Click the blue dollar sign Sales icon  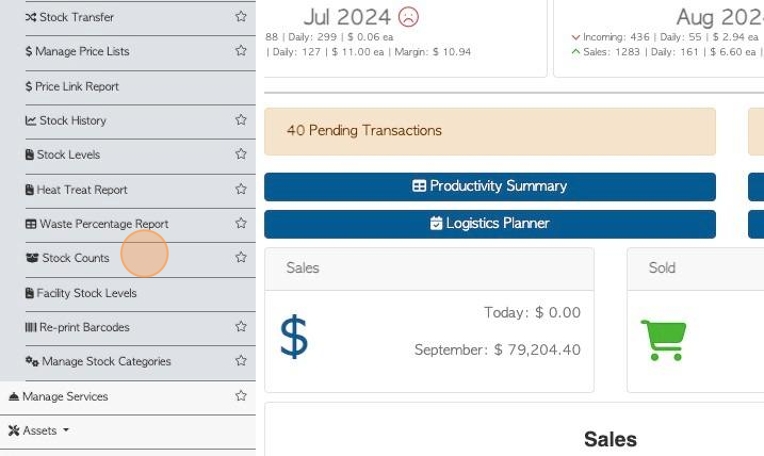(294, 337)
